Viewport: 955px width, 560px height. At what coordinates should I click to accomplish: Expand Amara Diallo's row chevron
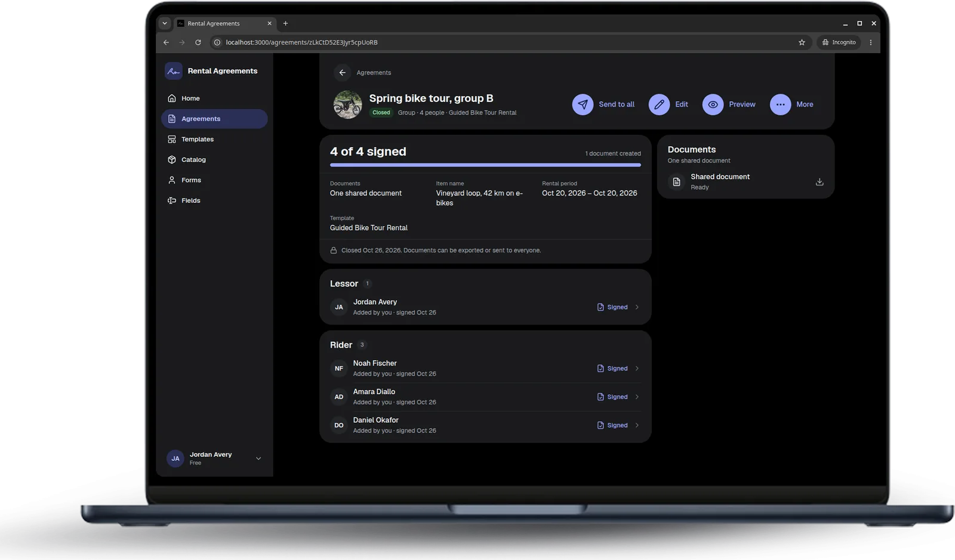[637, 397]
